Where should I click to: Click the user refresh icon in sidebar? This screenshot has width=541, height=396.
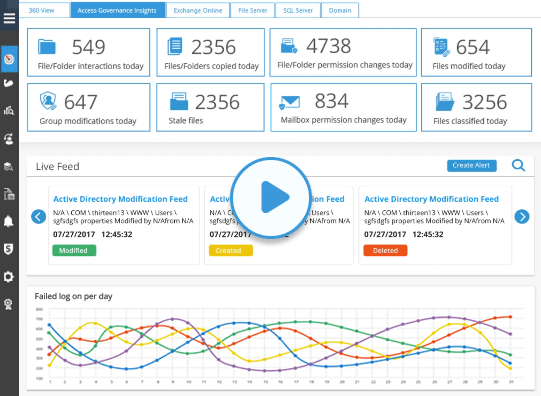[9, 139]
